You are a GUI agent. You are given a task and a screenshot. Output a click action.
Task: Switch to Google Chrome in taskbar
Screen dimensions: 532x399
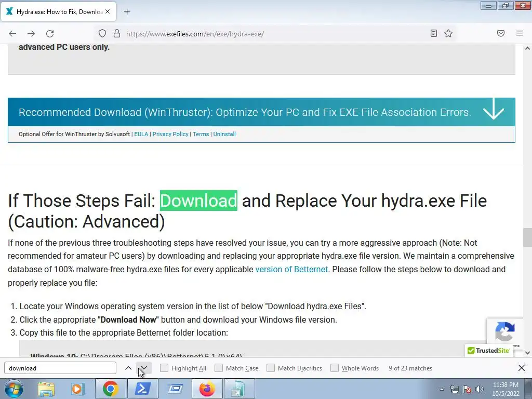tap(110, 389)
